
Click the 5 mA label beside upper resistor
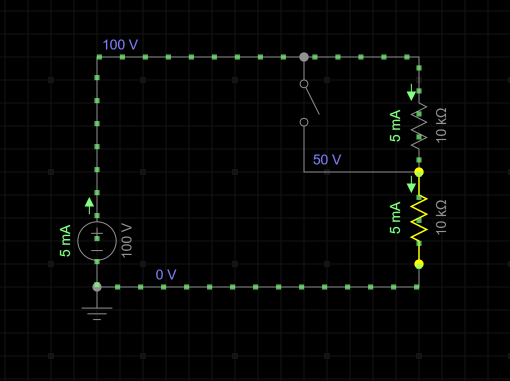point(395,126)
